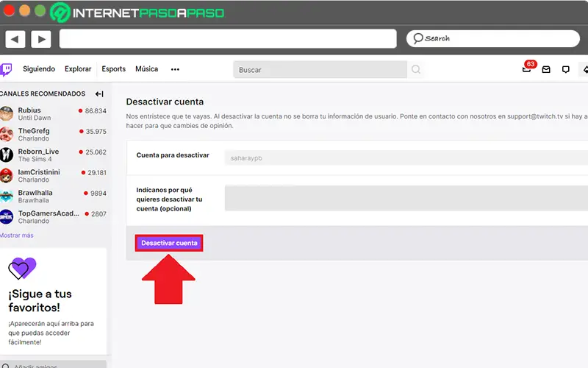Click the Until Dawn game label
Screen dimensions: 588x368
click(35, 118)
